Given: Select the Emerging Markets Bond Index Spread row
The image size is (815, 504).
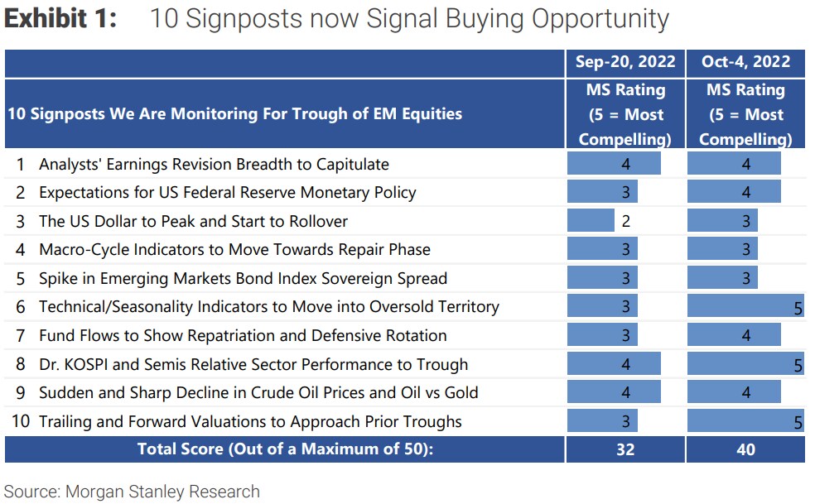Looking at the screenshot, I should [x=243, y=279].
